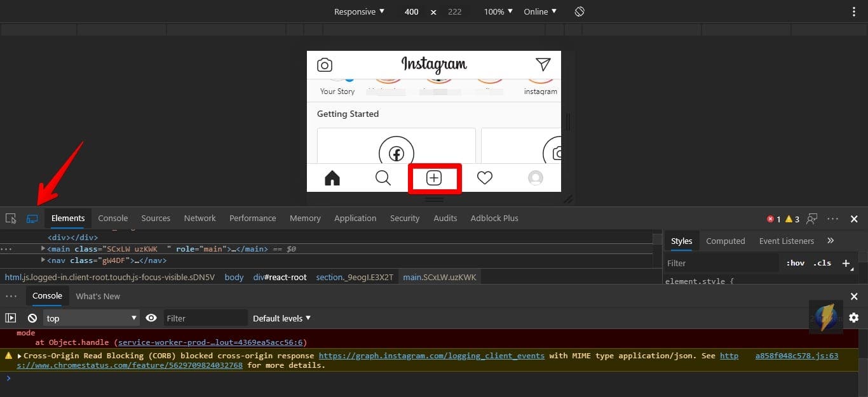Rotate the device viewport orientation

pyautogui.click(x=580, y=11)
